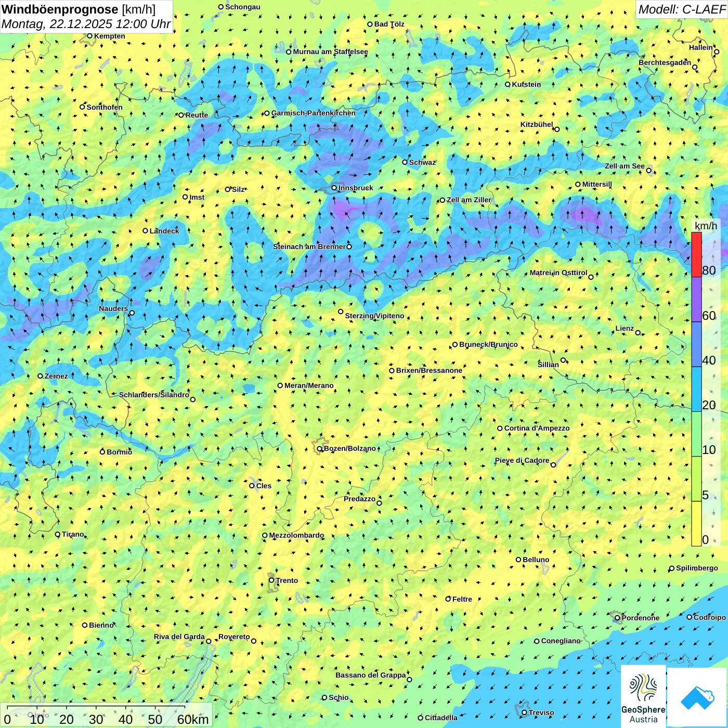This screenshot has height=728, width=728.
Task: Click the Pordenone city marker
Action: [617, 618]
